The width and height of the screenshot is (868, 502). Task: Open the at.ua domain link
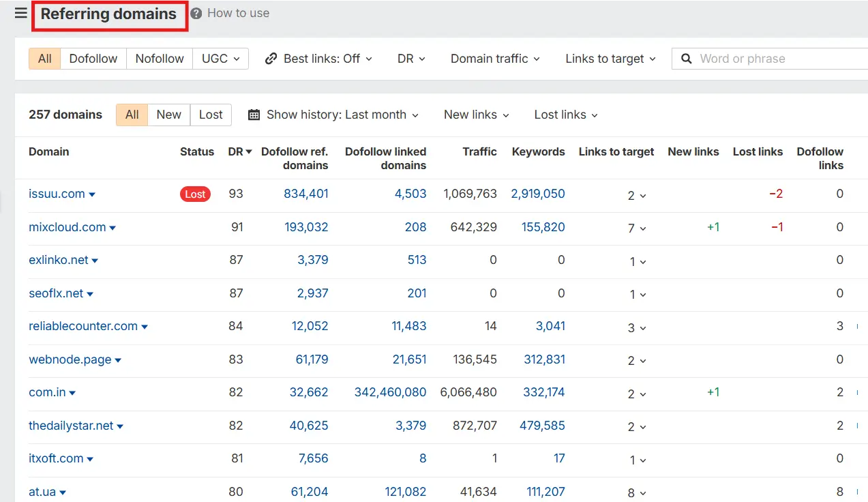(x=42, y=492)
